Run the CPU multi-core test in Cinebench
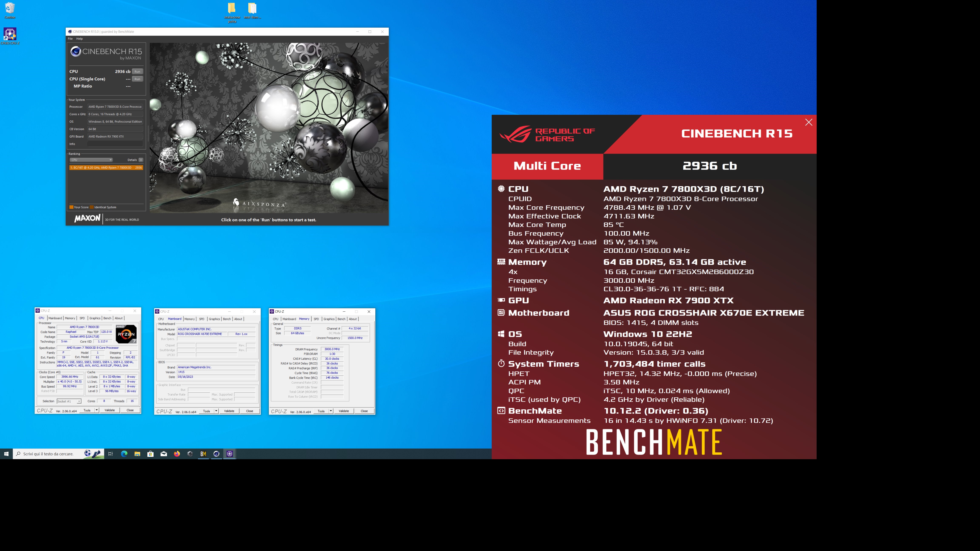 pos(137,71)
